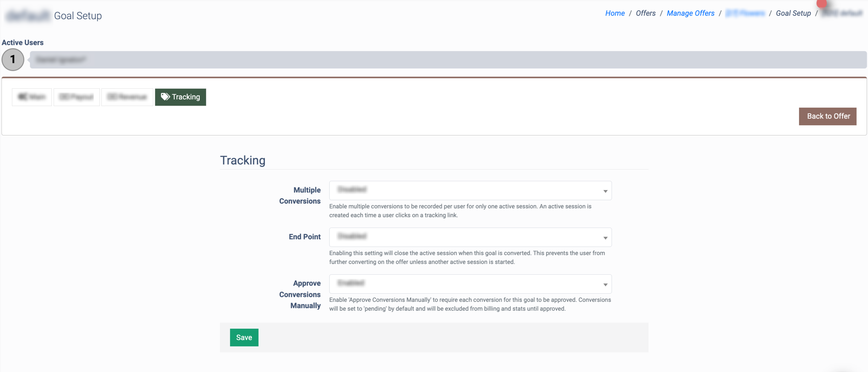Click the End Point field label
Image resolution: width=868 pixels, height=372 pixels.
[x=305, y=237]
